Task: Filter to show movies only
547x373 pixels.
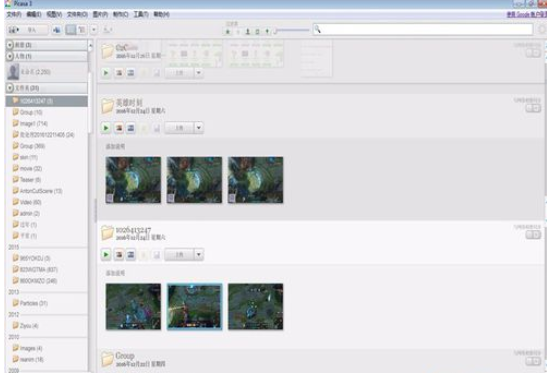Action: point(257,32)
